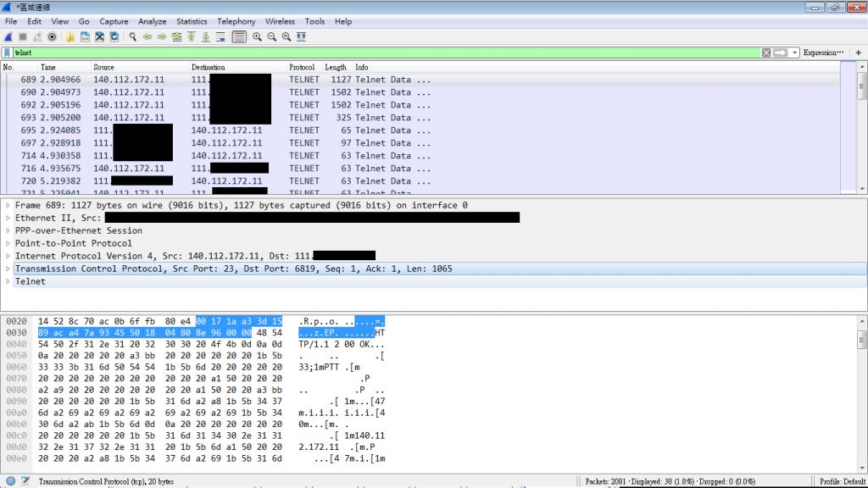Select packet number 695

coord(420,130)
